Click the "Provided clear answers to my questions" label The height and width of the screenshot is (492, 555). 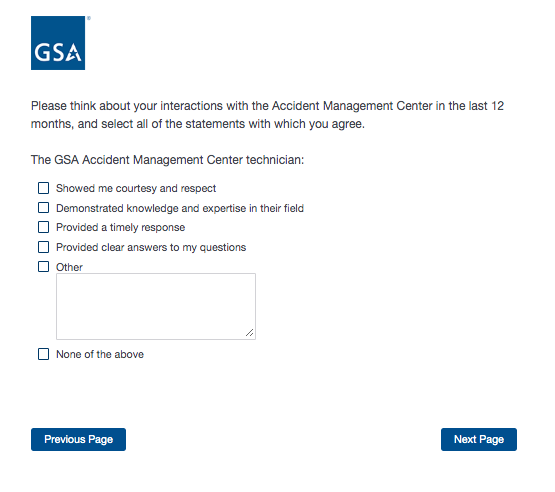151,247
